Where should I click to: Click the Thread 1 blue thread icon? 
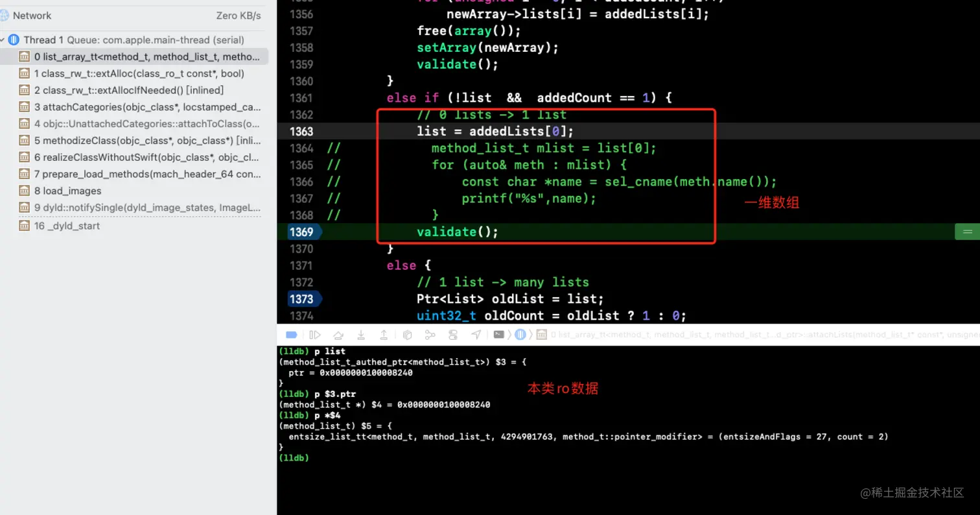click(x=14, y=40)
